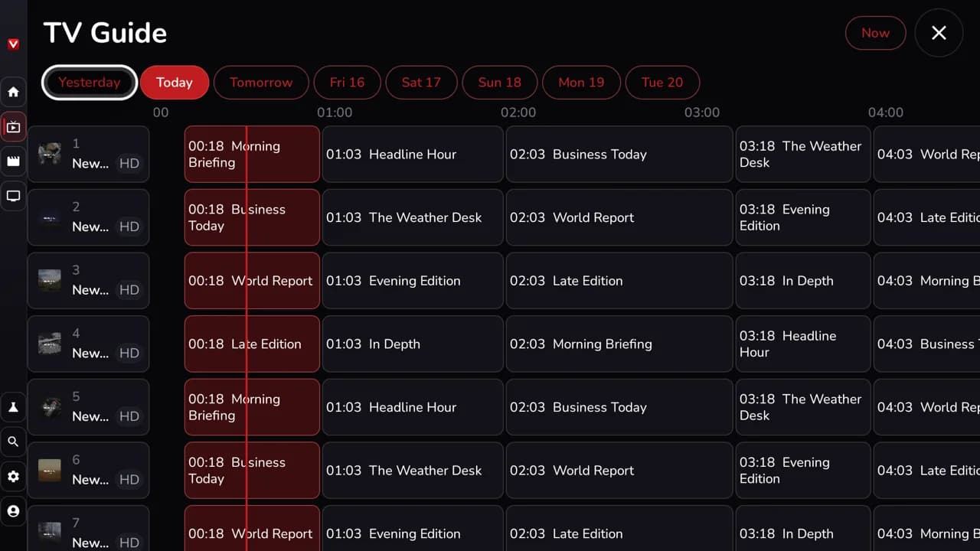
Task: Open the TV screen sidebar icon
Action: tap(13, 197)
